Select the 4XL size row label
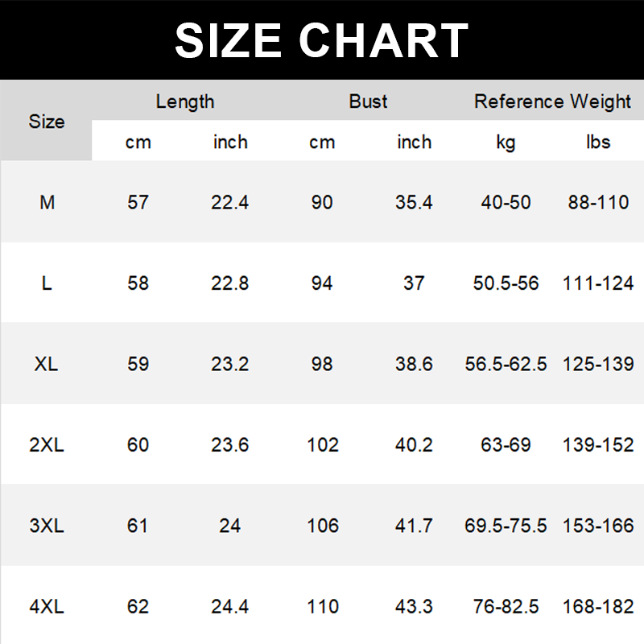The width and height of the screenshot is (644, 644). (47, 606)
